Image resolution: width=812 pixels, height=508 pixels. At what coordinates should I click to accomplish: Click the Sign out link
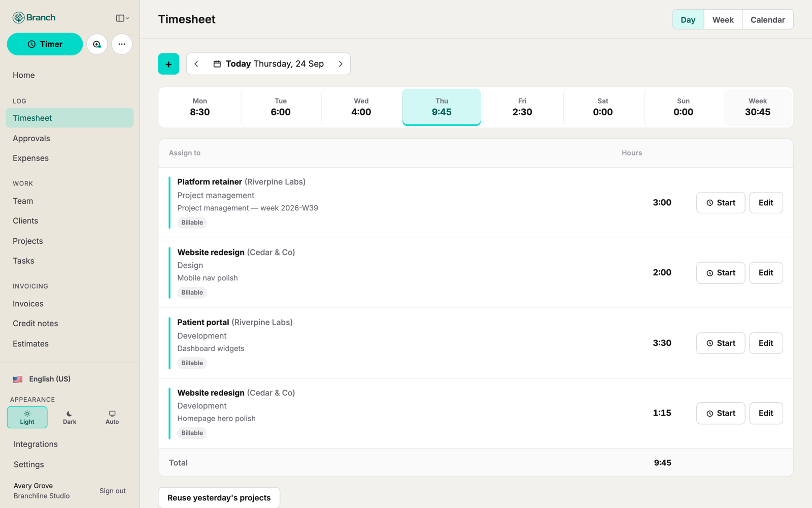[x=113, y=491]
